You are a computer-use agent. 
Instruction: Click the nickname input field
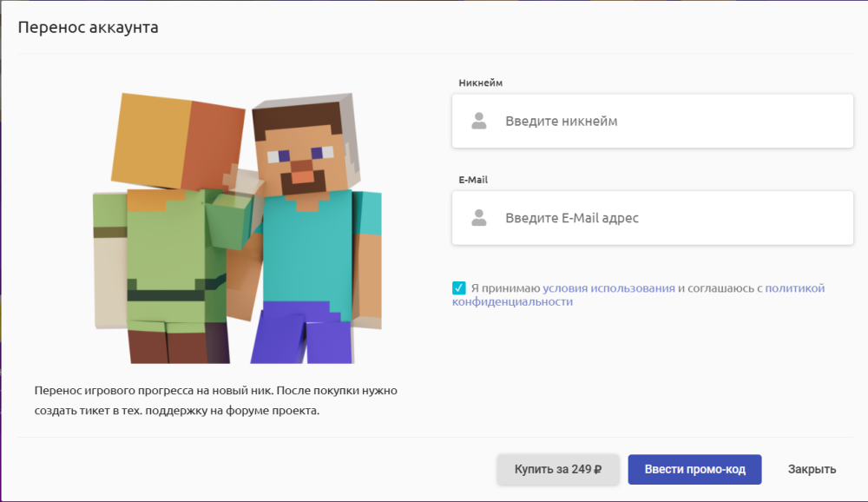652,121
